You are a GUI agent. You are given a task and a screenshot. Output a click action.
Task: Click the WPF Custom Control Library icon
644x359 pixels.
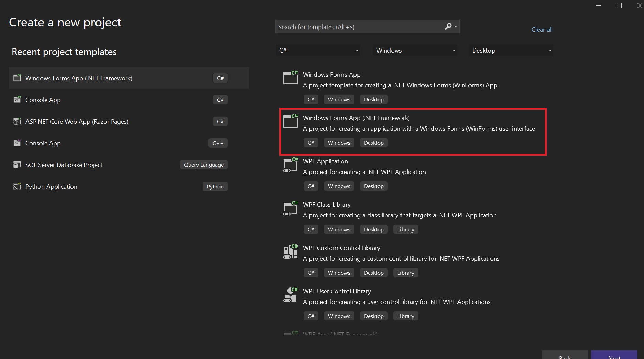pos(290,252)
